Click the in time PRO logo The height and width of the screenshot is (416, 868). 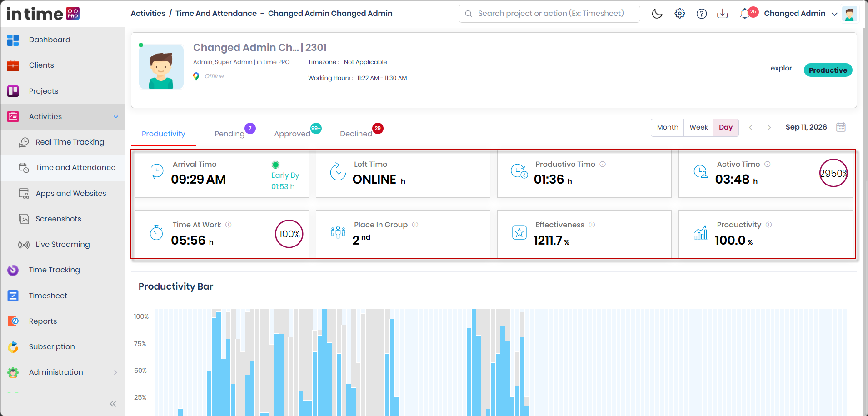(43, 14)
